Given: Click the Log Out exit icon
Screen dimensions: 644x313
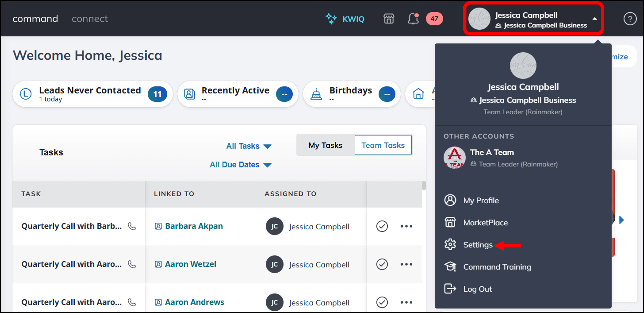Looking at the screenshot, I should pos(450,289).
